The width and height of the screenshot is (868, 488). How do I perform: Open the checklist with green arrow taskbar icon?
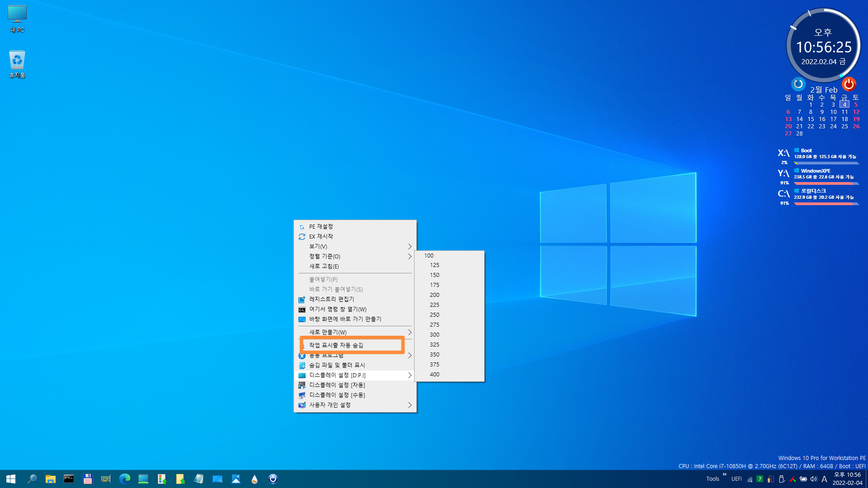pyautogui.click(x=161, y=479)
